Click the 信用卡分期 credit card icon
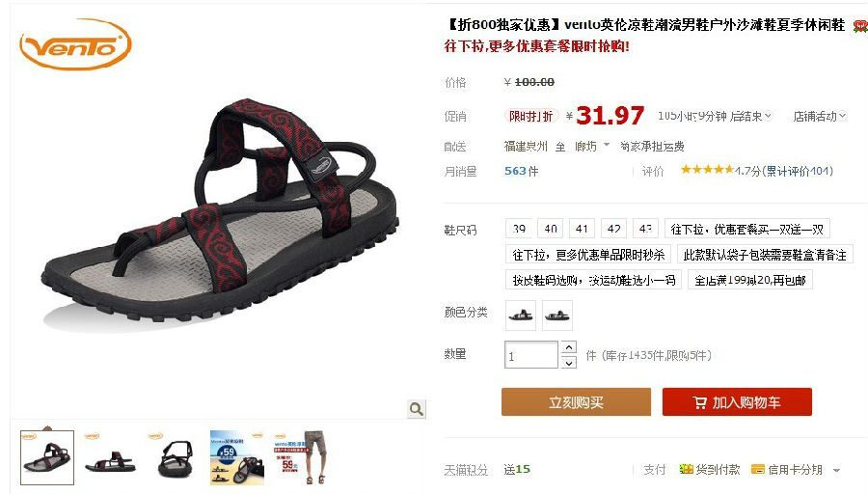Viewport: 868px width, 494px height. [758, 470]
